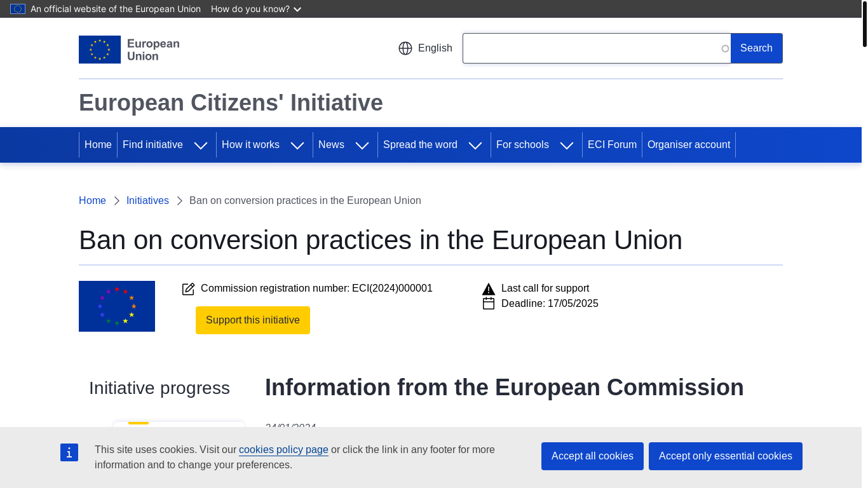Expand the Spread the word chevron
The width and height of the screenshot is (868, 488).
475,146
